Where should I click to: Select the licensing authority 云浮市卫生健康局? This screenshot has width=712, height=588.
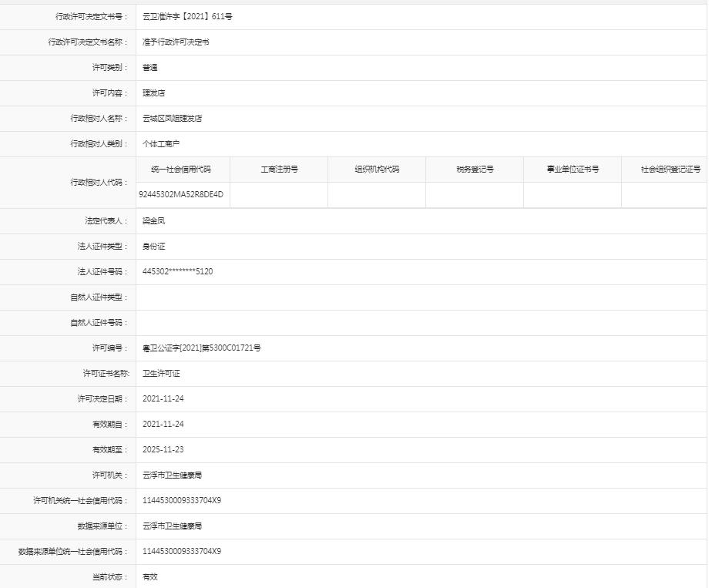click(x=165, y=475)
